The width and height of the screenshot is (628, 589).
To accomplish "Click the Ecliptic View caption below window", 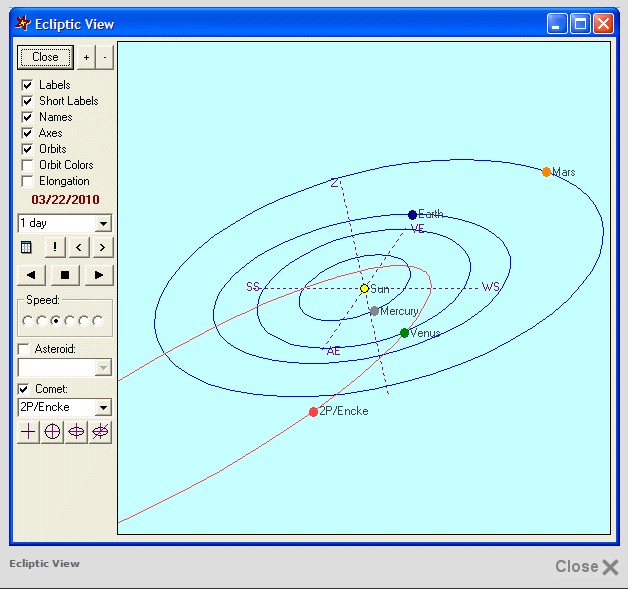I will pyautogui.click(x=44, y=564).
